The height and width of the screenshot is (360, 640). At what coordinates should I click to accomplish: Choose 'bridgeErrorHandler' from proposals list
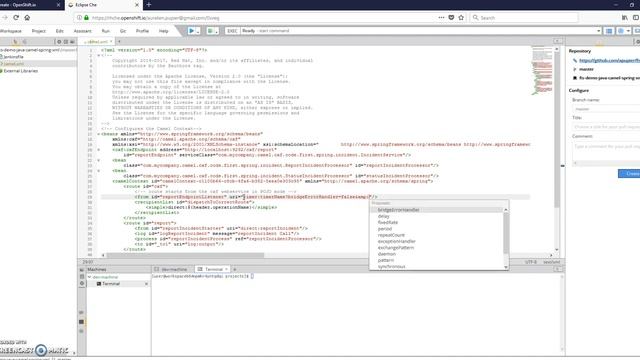coord(436,210)
